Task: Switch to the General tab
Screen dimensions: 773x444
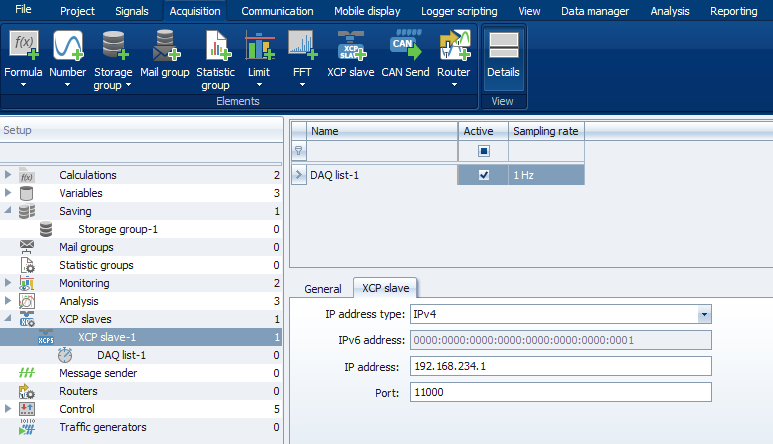Action: coord(322,288)
